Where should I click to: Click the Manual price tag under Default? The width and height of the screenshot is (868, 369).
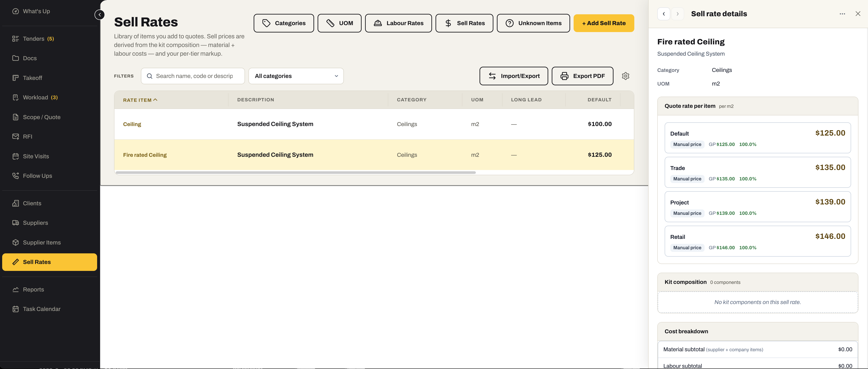pos(687,144)
